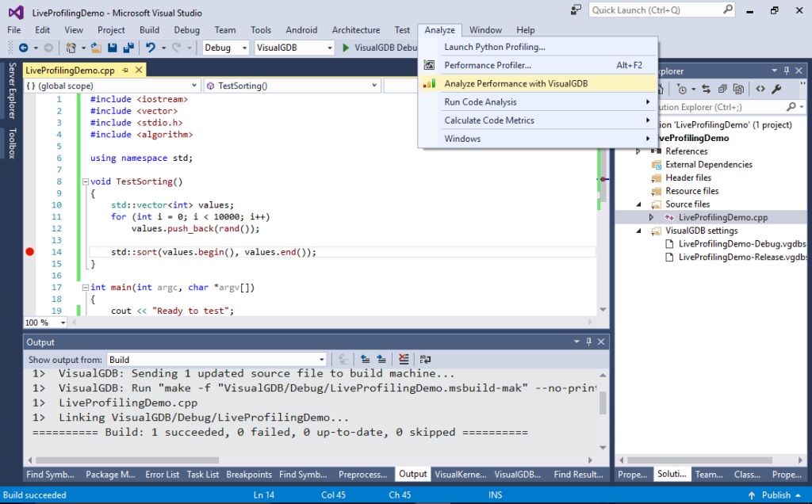This screenshot has height=504, width=812.
Task: Select Analyze Performance with VisualGDB menu item
Action: pyautogui.click(x=515, y=83)
